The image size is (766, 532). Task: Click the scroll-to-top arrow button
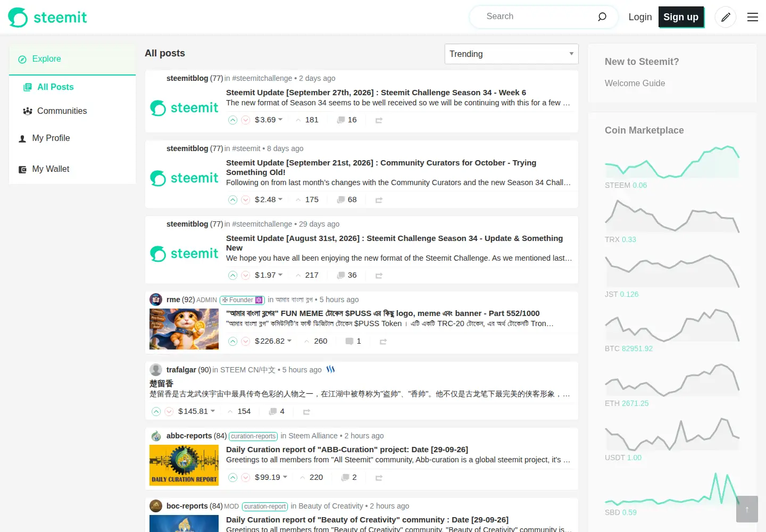[747, 509]
